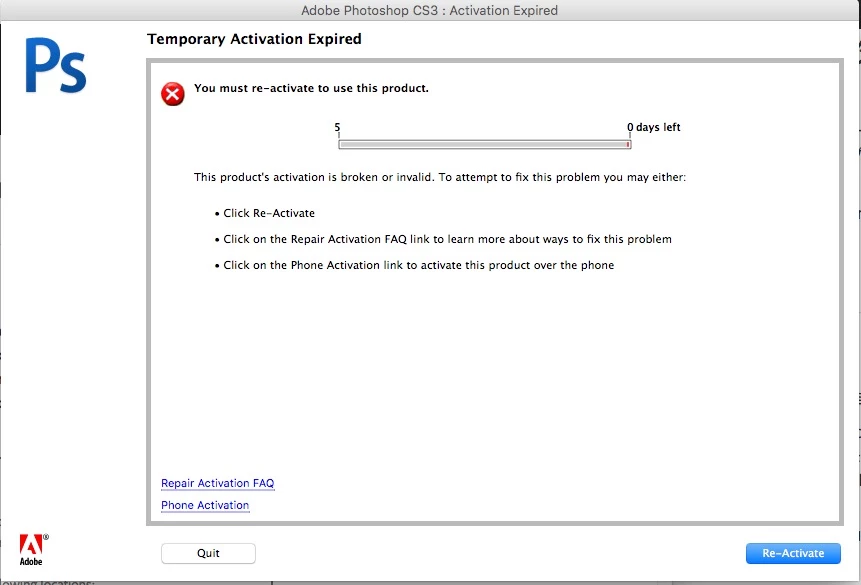Image resolution: width=861 pixels, height=585 pixels.
Task: Open the Repair Activation FAQ link
Action: click(217, 483)
